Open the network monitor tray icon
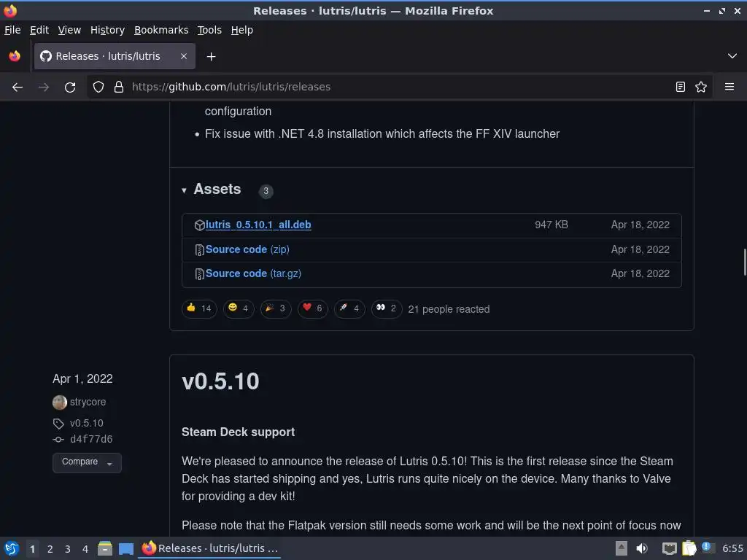This screenshot has height=560, width=747. tap(670, 548)
